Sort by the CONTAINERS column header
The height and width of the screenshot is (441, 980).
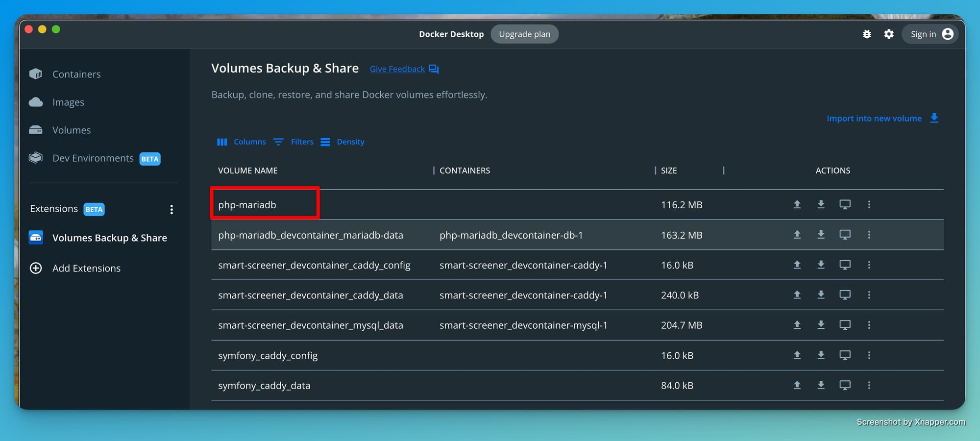pos(465,171)
